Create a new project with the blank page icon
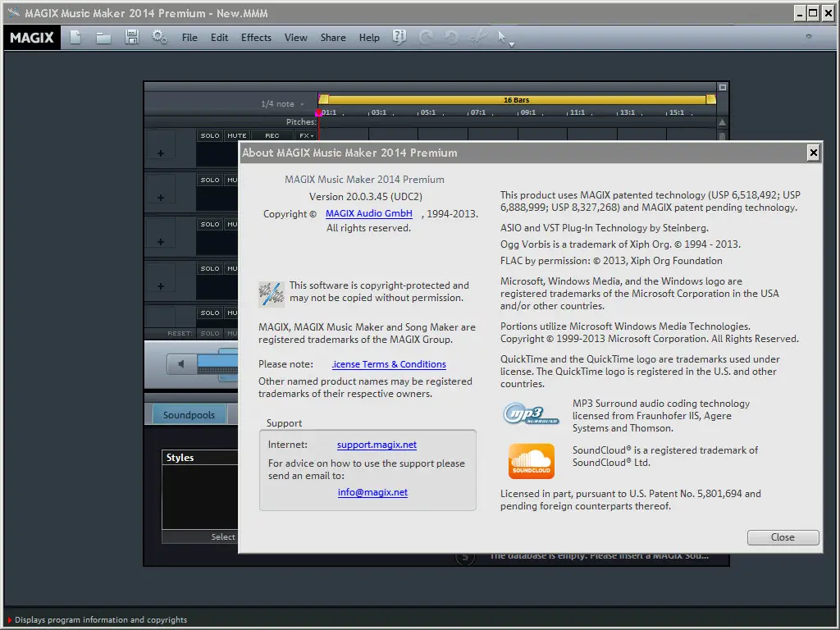This screenshot has height=630, width=840. click(75, 37)
